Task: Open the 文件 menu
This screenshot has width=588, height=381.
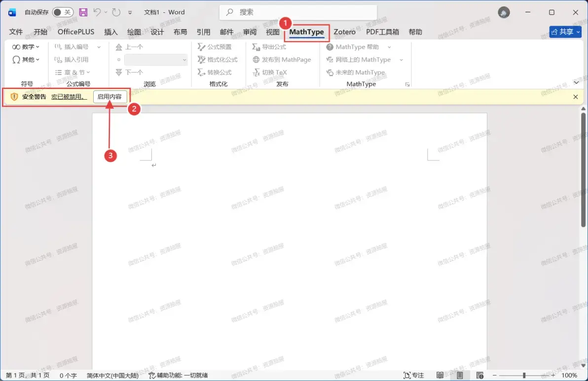Action: coord(16,32)
